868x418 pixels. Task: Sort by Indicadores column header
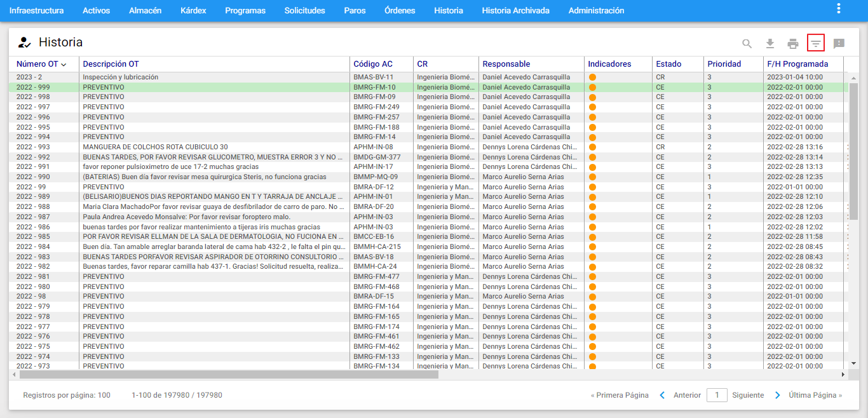[609, 64]
